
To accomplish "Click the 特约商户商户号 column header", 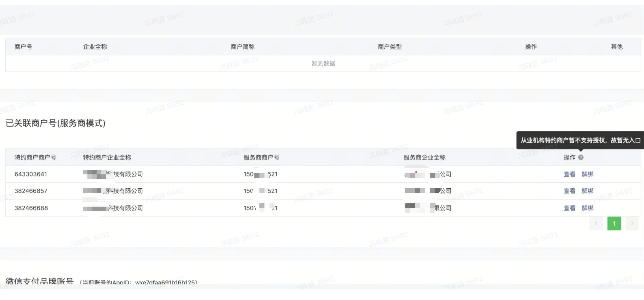I will [x=35, y=158].
